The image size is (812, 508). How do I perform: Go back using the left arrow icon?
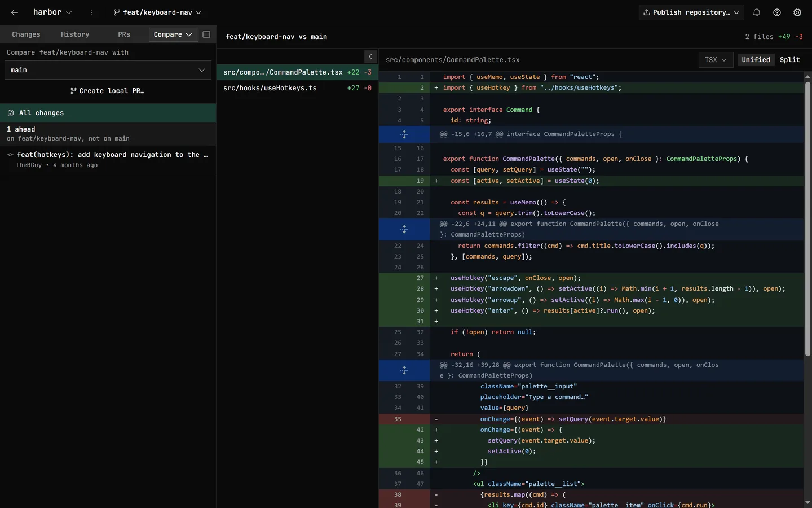tap(15, 12)
